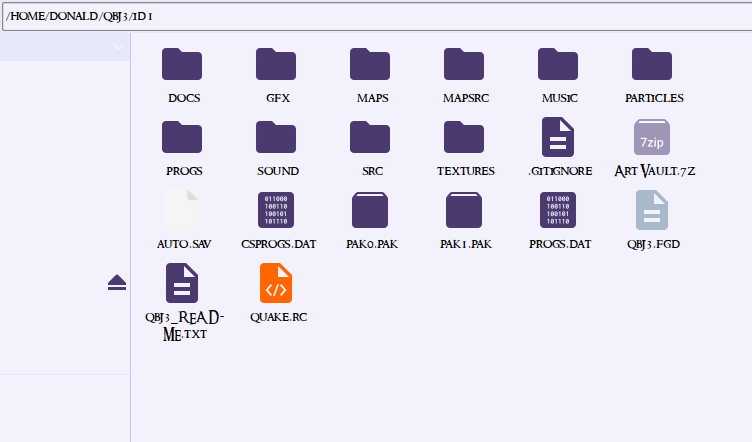The height and width of the screenshot is (442, 752).
Task: Open the quake.rc script file
Action: (x=276, y=283)
